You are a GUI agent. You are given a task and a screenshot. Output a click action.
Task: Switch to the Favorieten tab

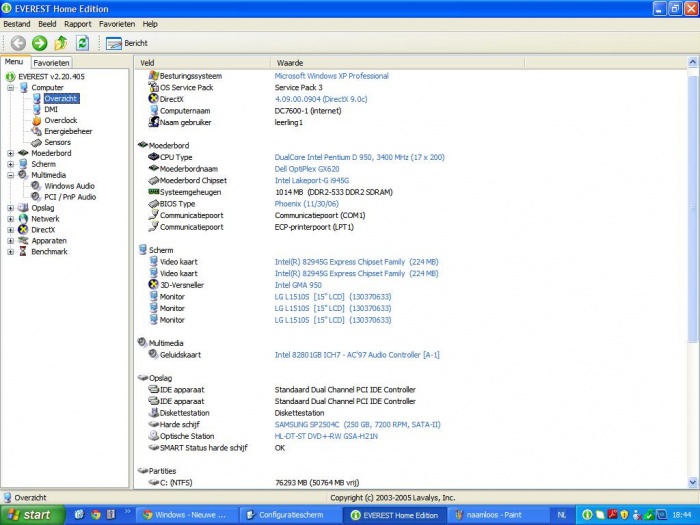[51, 63]
